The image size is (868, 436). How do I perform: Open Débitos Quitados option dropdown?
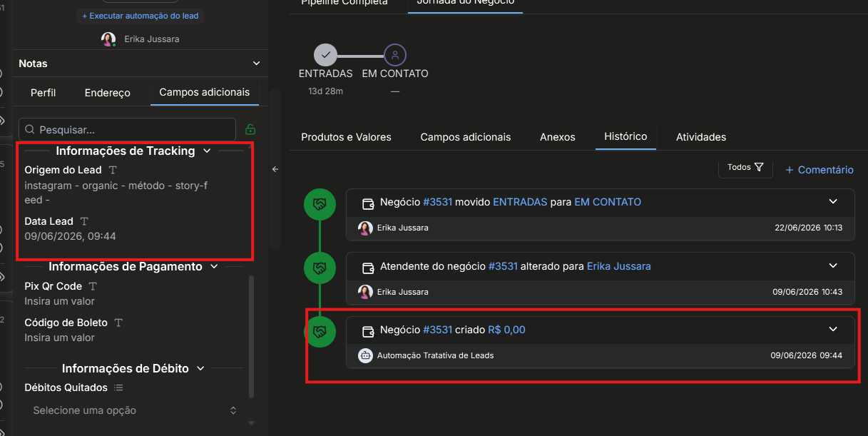tap(135, 410)
